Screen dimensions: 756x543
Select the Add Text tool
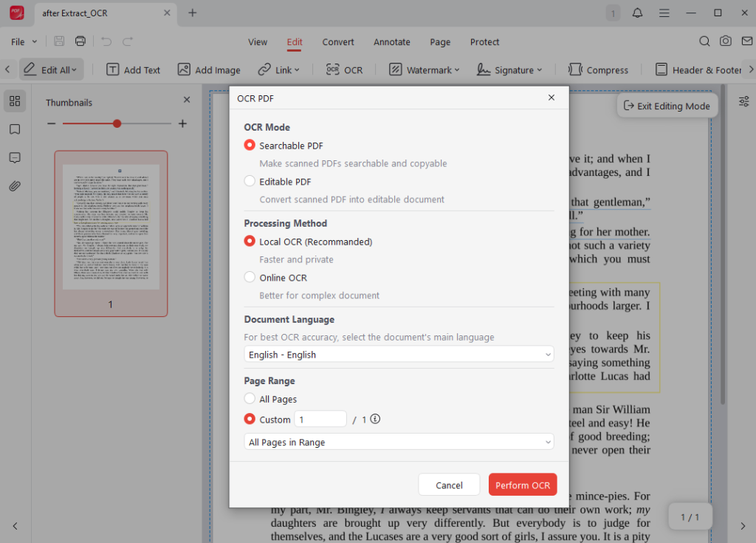(133, 70)
